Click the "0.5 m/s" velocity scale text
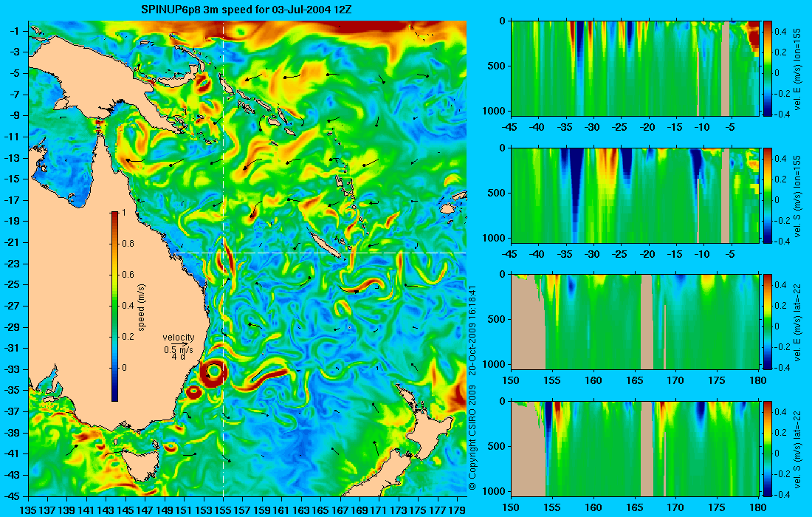 (178, 349)
